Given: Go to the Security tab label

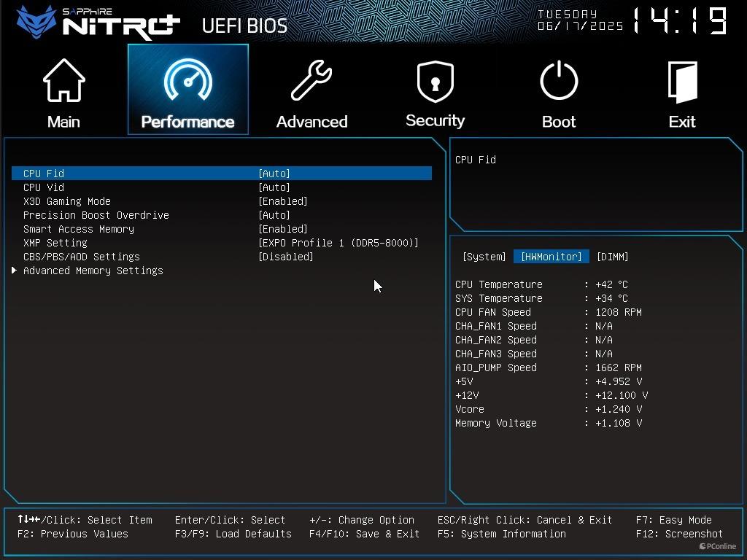Looking at the screenshot, I should point(435,121).
